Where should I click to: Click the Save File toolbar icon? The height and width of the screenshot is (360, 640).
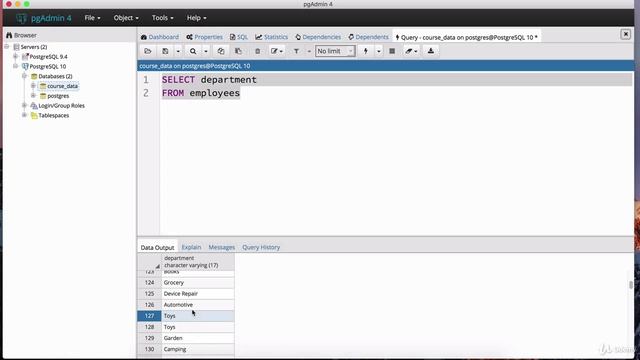click(x=165, y=51)
